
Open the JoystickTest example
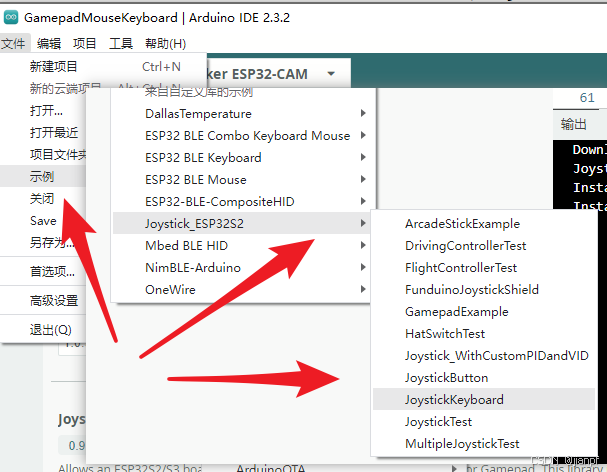tap(484, 422)
